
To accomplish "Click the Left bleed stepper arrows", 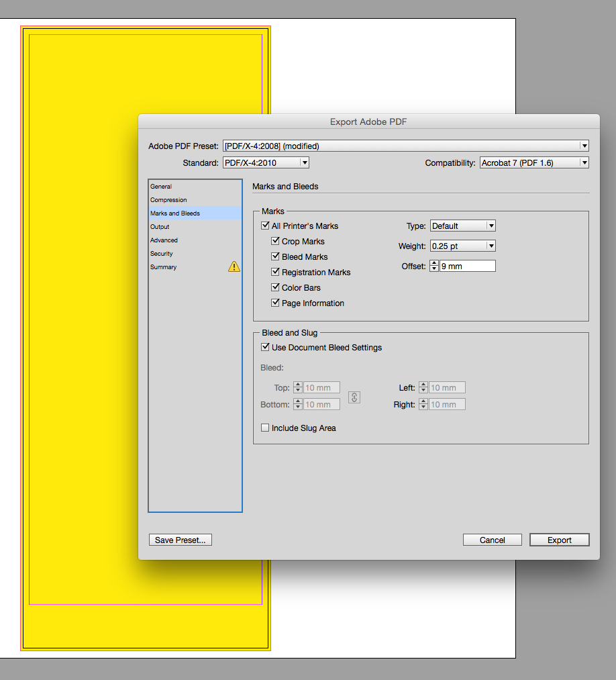I will (423, 387).
